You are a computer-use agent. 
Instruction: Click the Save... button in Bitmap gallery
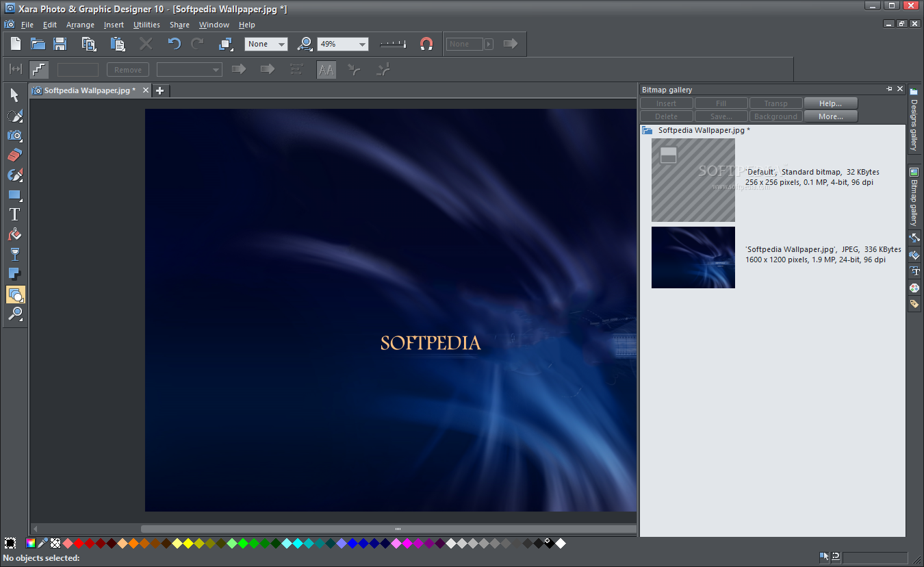click(721, 116)
